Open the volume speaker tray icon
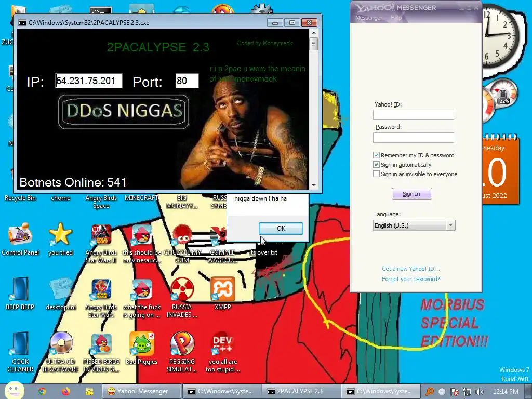The width and height of the screenshot is (532, 399). click(479, 392)
